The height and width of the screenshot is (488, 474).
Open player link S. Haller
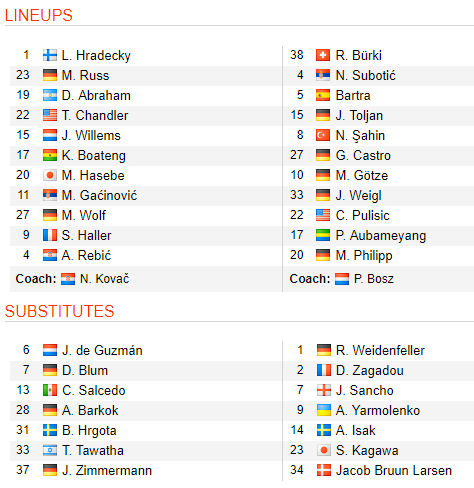86,235
